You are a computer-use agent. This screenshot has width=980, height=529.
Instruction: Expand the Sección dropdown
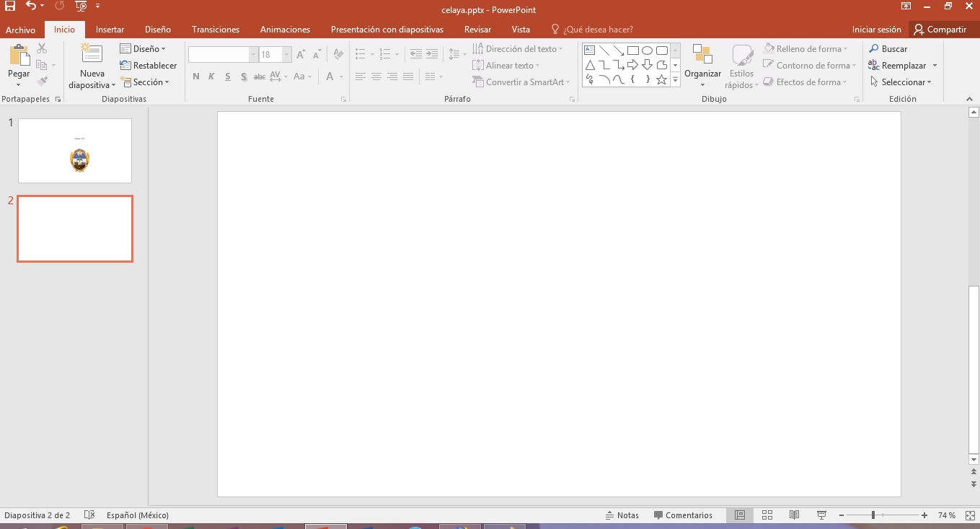[x=144, y=82]
